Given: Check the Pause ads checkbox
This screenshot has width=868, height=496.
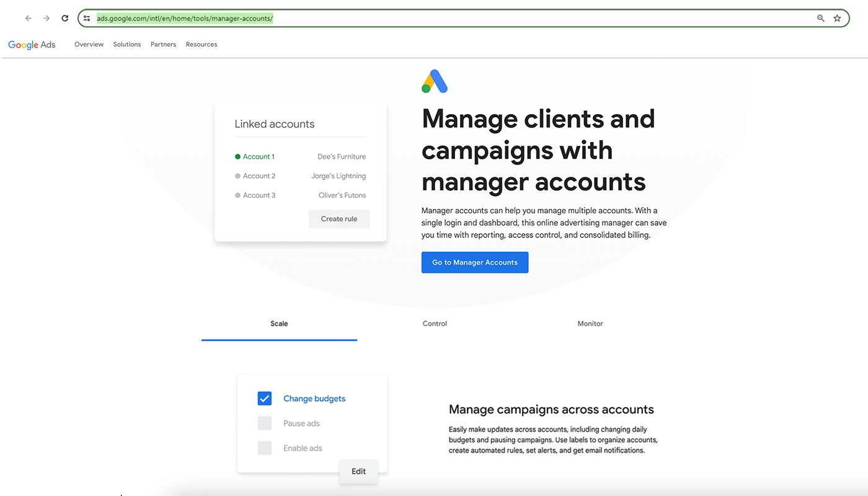Looking at the screenshot, I should point(265,423).
